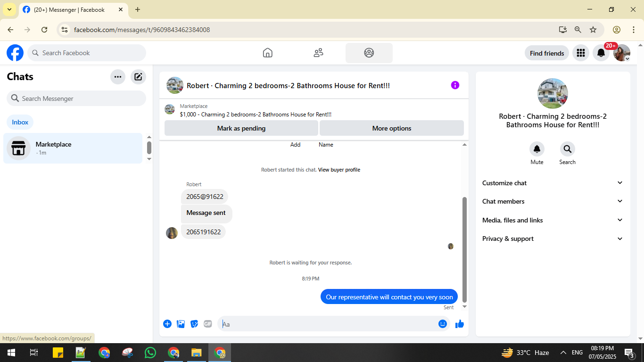Open the conversation information purple icon

pyautogui.click(x=455, y=85)
